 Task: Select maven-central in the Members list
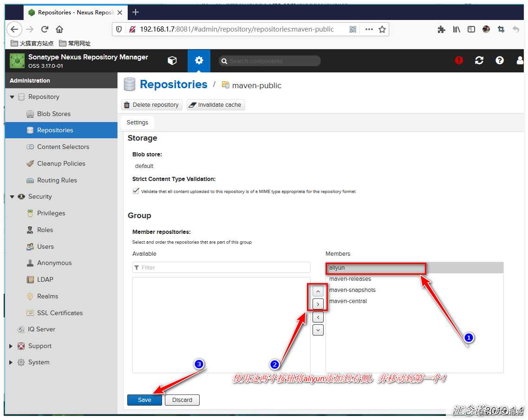coord(415,301)
